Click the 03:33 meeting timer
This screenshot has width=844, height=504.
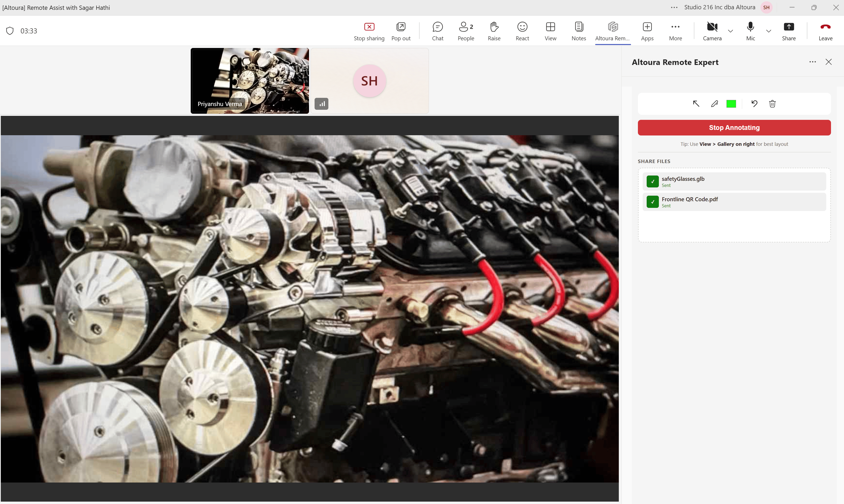tap(29, 31)
